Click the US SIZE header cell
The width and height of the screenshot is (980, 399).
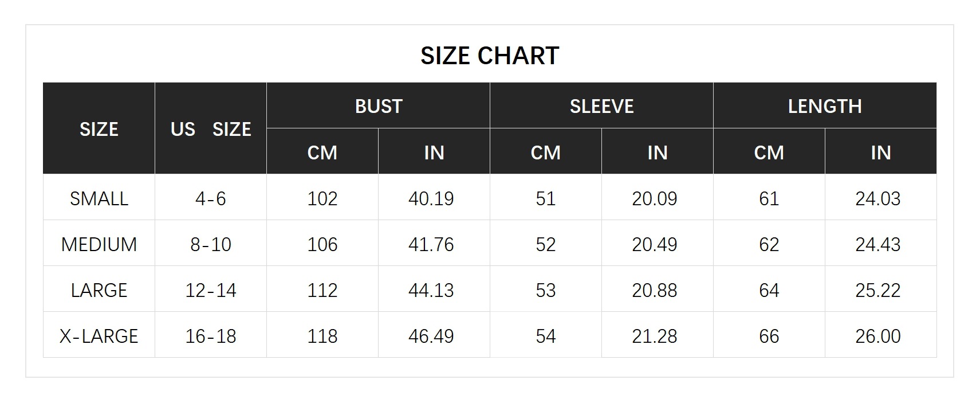pyautogui.click(x=211, y=129)
